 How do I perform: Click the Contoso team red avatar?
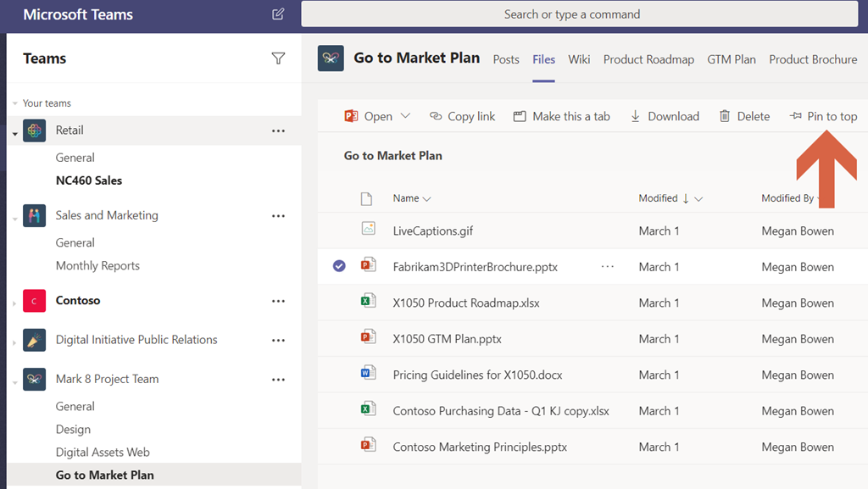click(34, 301)
